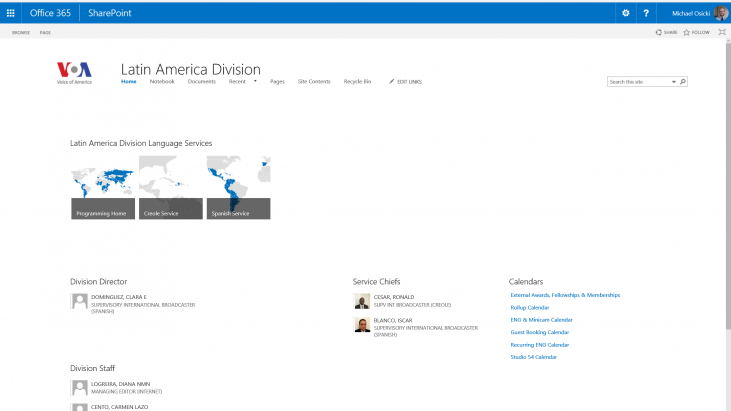Open the Browse ribbon tab
The image size is (731, 411).
click(x=21, y=33)
